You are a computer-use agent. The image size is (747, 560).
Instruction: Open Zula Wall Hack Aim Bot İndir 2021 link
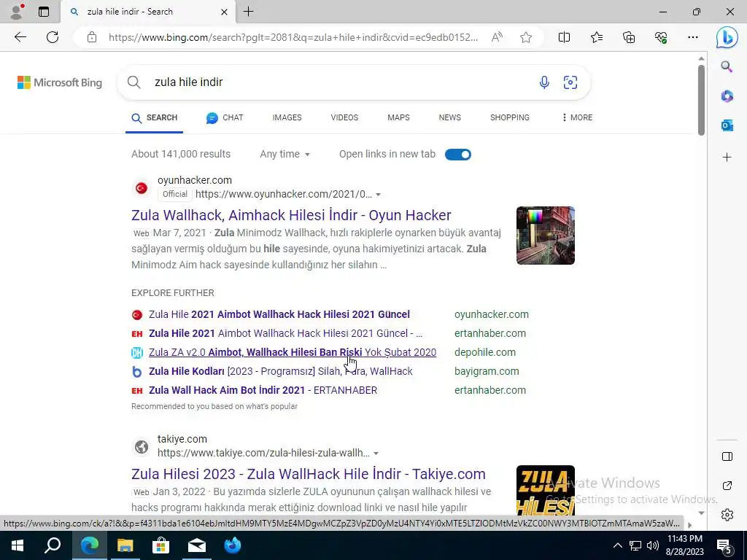pos(263,391)
